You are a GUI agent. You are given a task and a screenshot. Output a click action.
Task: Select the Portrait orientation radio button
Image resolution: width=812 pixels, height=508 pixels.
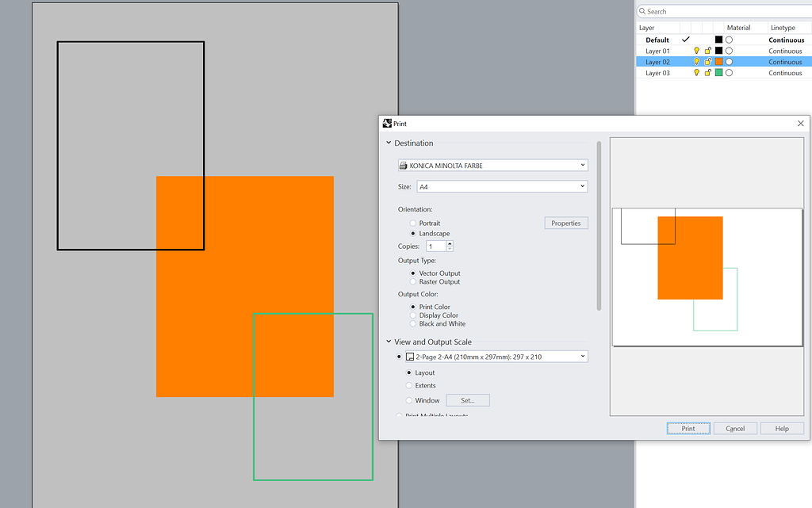coord(412,223)
